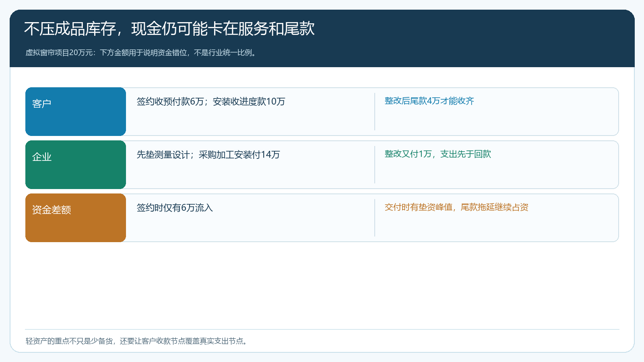Select text 签约收预付款6万；安装收进度款10万
Viewport: 644px width, 362px height.
tap(211, 101)
